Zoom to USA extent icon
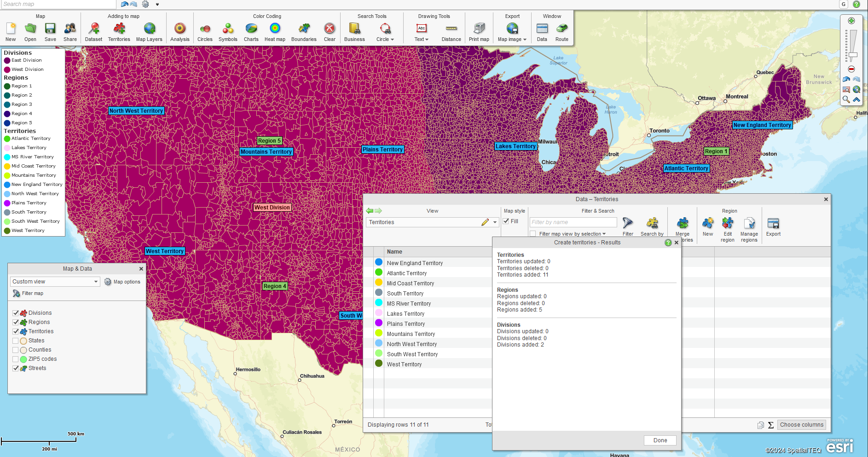The image size is (868, 457). 846,89
